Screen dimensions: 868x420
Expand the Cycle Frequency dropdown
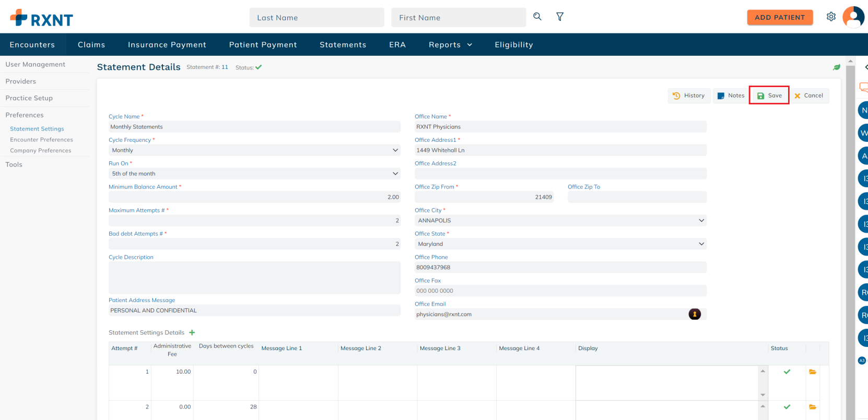[254, 150]
